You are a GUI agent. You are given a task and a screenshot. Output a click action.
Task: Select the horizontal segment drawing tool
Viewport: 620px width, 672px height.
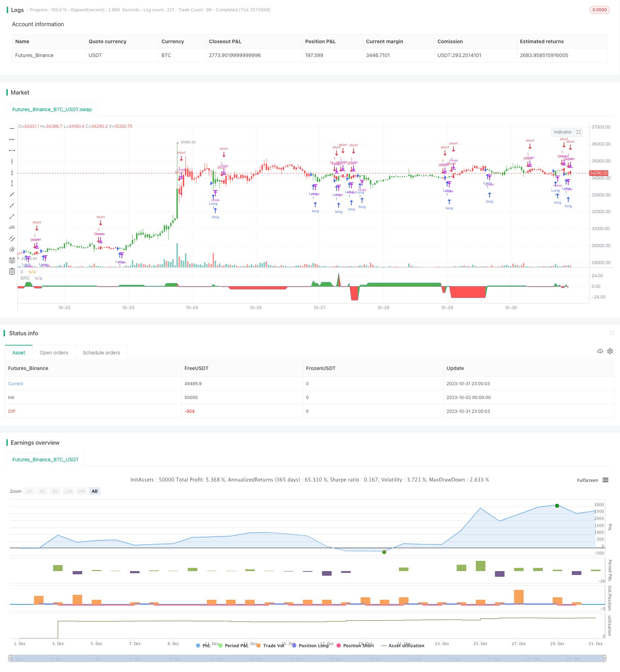pos(12,150)
